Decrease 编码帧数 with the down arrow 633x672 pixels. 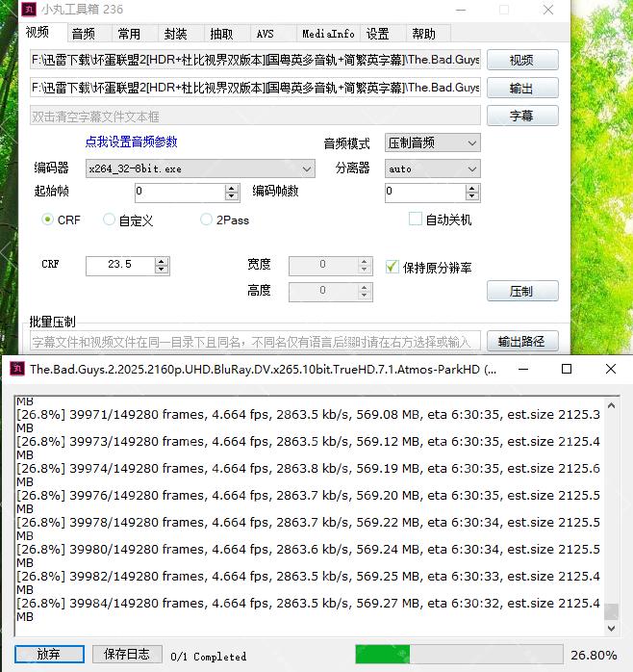[x=472, y=196]
